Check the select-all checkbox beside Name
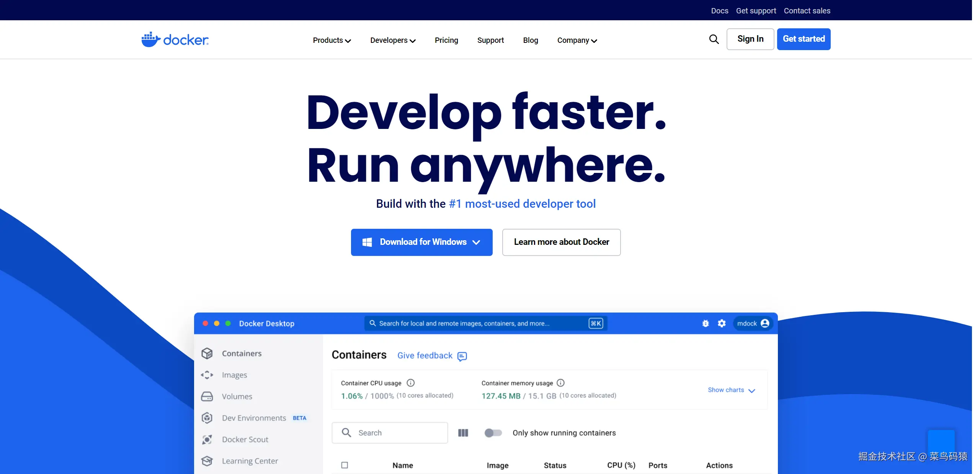 (x=345, y=465)
